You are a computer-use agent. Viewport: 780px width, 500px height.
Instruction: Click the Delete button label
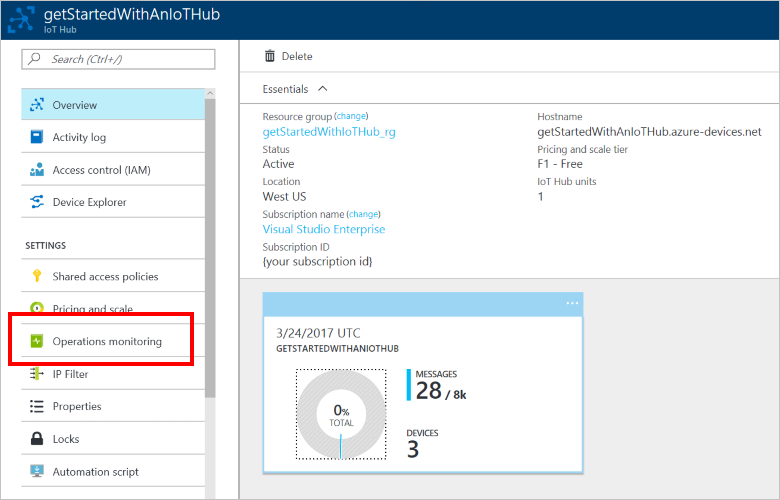point(297,56)
